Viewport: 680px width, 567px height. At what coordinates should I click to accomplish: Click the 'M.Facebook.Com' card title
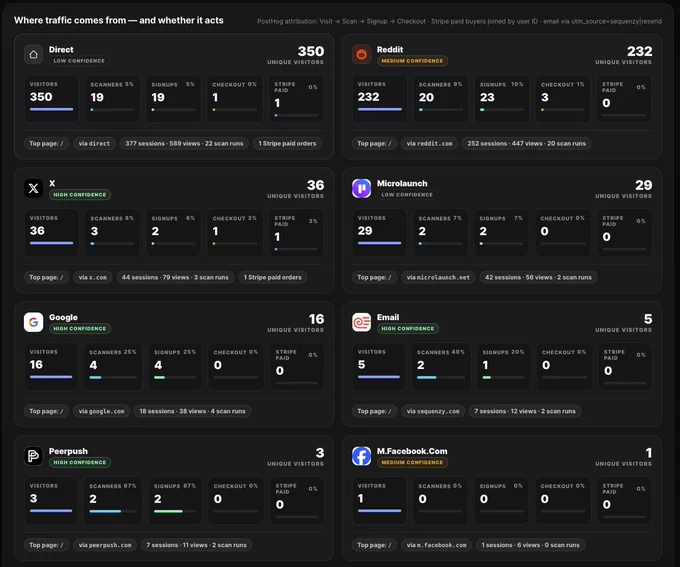click(x=412, y=451)
